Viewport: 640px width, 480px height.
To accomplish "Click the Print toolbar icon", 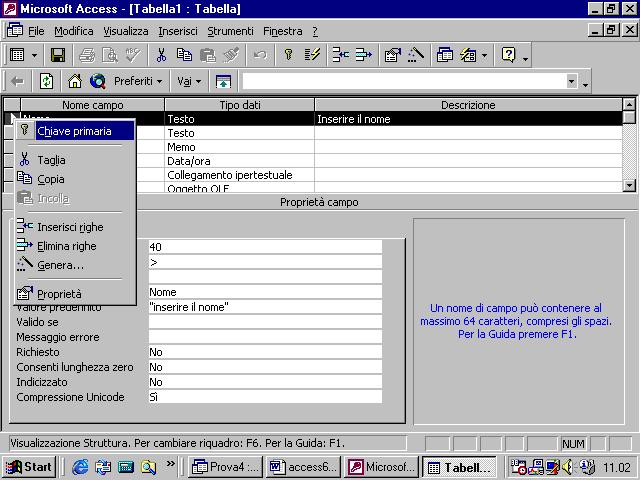I will click(87, 55).
